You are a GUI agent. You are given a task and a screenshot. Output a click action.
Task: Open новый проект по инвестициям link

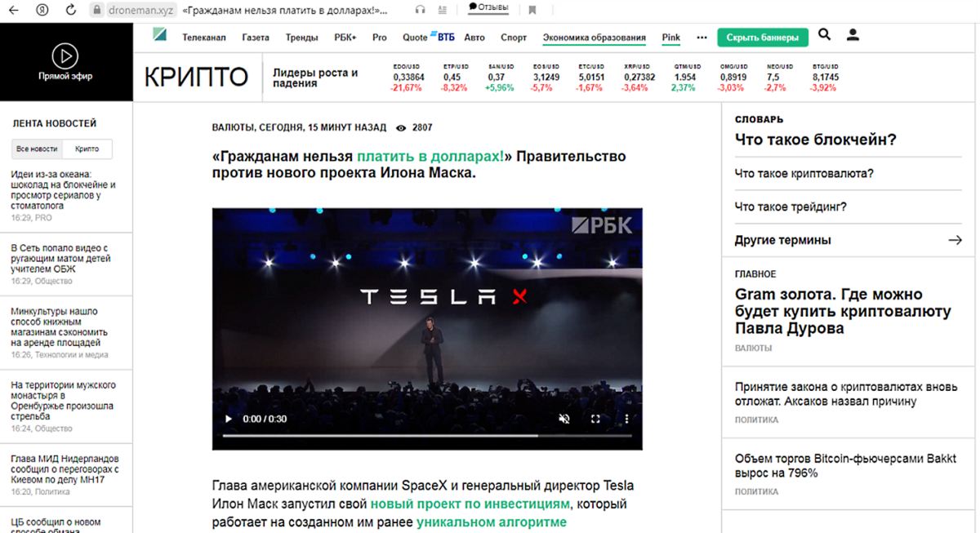click(x=470, y=504)
